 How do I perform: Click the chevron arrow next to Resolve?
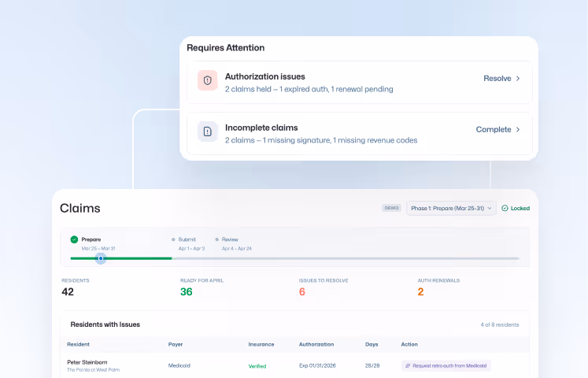[518, 79]
